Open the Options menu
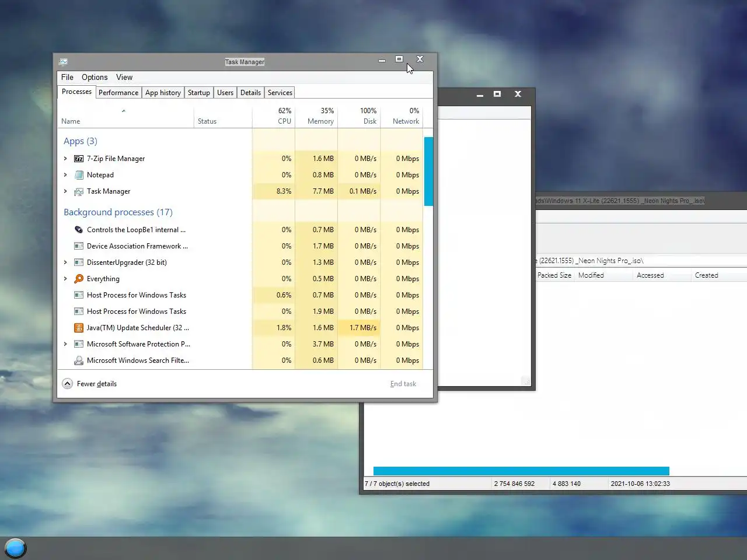 pos(95,77)
